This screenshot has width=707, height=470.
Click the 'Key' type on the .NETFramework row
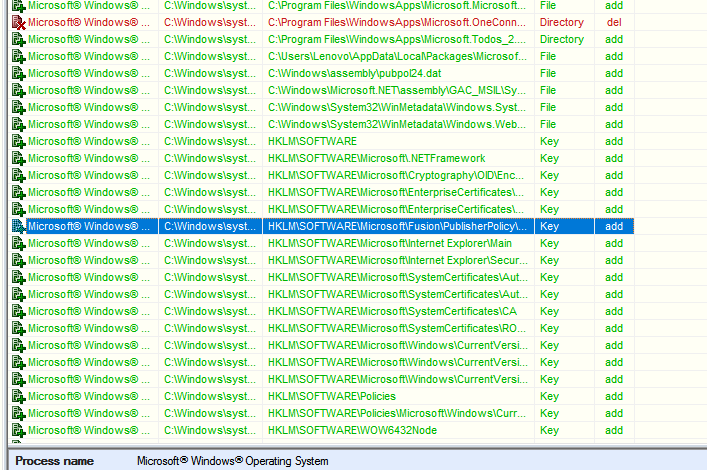click(549, 158)
